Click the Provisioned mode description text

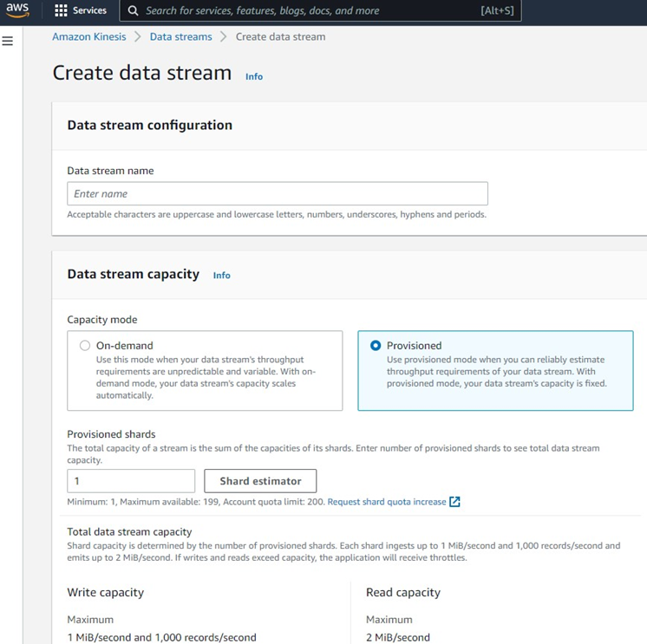[x=496, y=371]
